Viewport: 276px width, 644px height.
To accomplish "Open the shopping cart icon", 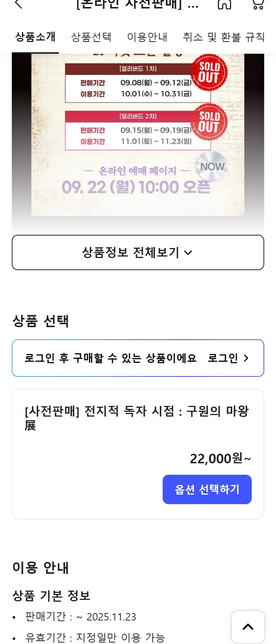I will 258,4.
